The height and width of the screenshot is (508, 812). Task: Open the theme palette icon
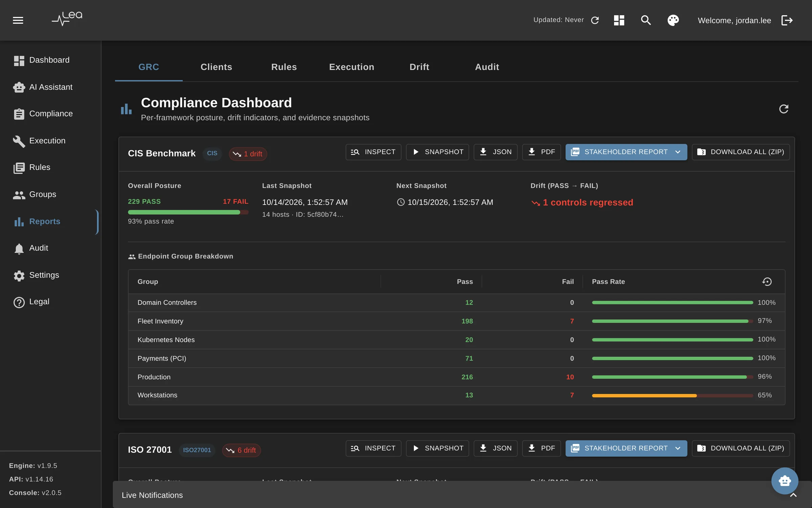[x=673, y=20]
